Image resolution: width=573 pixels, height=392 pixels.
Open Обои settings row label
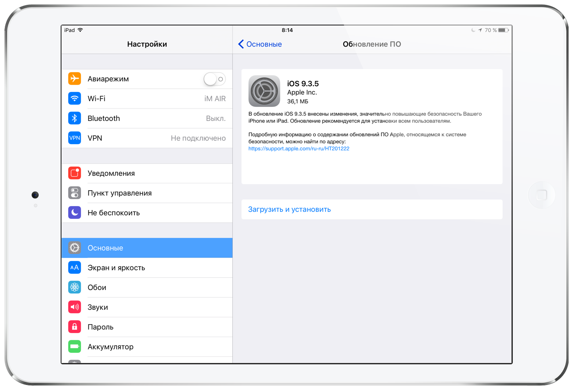tap(97, 287)
